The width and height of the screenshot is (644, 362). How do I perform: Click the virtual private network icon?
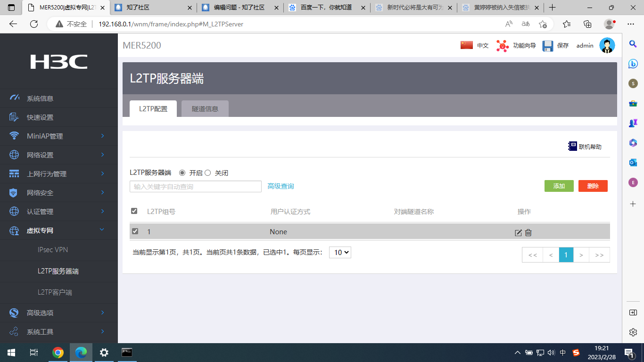[14, 230]
